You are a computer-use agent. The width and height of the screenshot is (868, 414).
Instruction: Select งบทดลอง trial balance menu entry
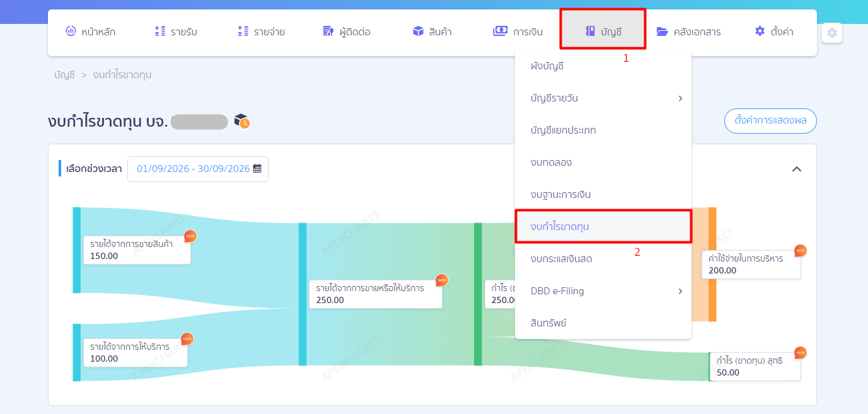coord(603,163)
